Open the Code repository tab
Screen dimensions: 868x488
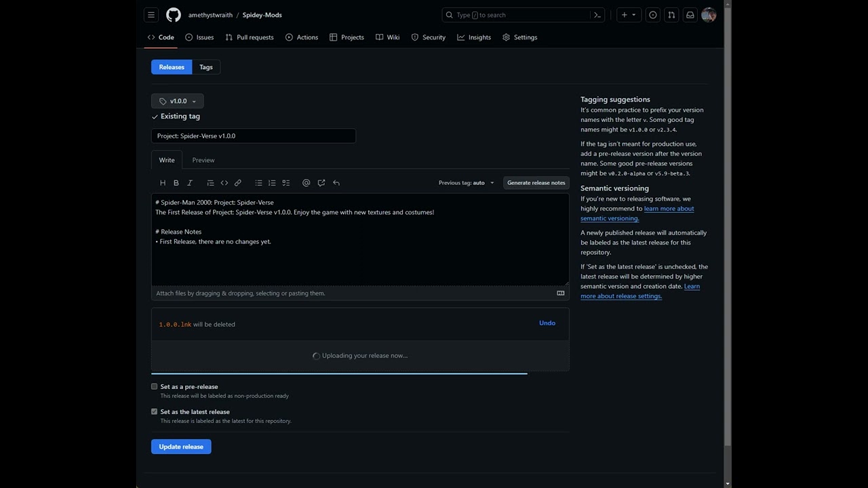161,37
